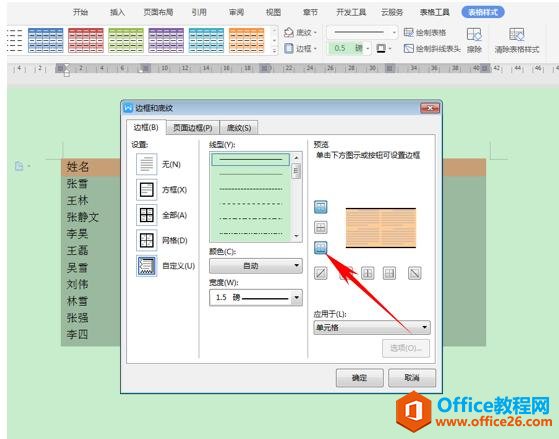Screen dimensions: 559x439
Task: Cancel with the 取消 button
Action: tap(412, 378)
